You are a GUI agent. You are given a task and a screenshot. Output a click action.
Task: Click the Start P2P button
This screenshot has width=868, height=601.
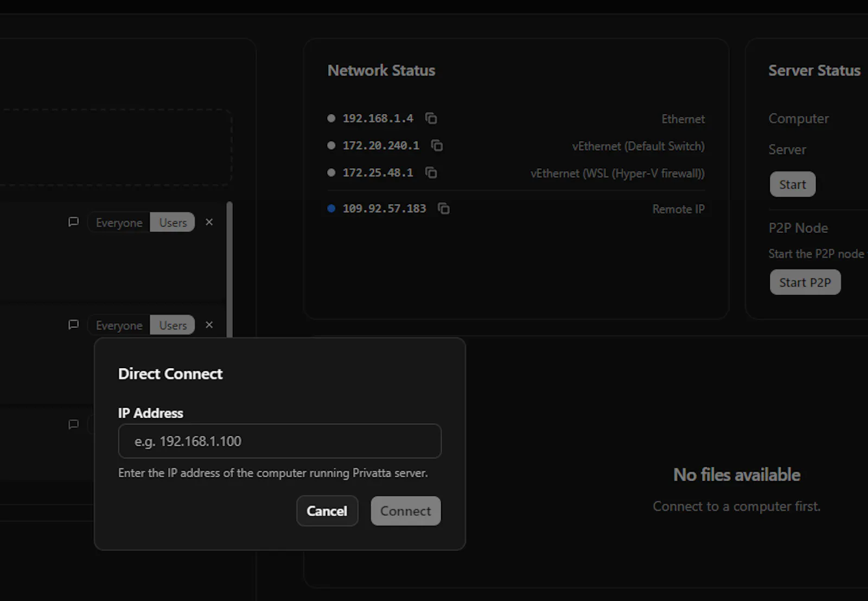[805, 282]
